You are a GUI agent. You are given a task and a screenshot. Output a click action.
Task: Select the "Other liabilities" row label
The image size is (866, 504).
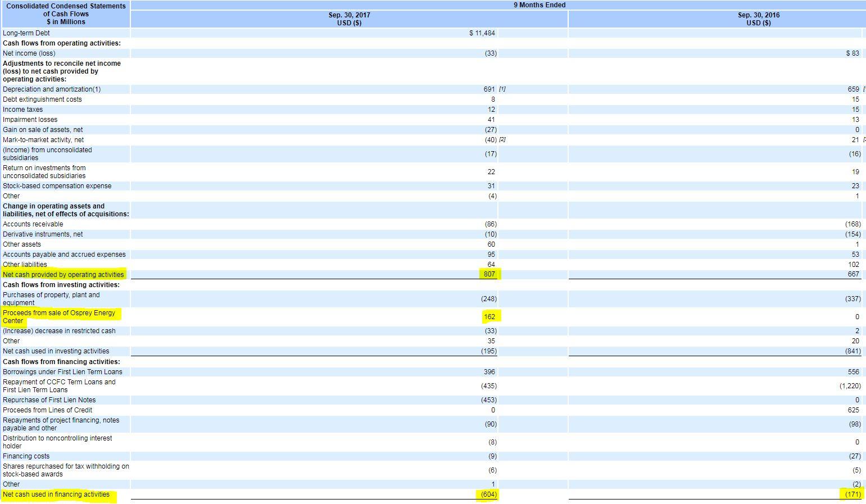click(25, 265)
